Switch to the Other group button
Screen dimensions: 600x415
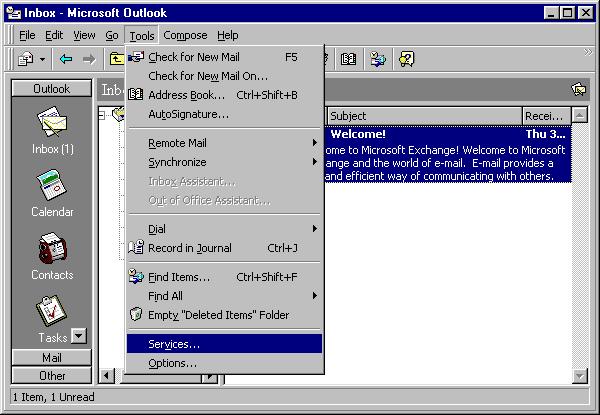[x=52, y=376]
